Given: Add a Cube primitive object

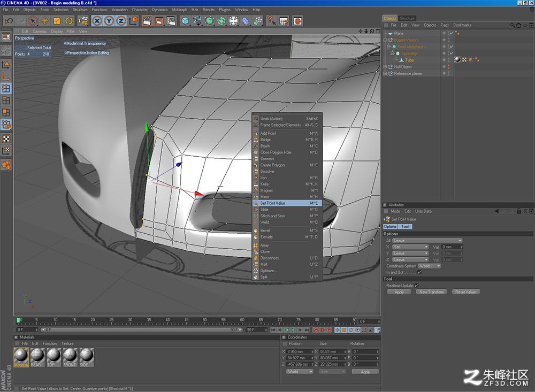Looking at the screenshot, I should click(x=185, y=21).
